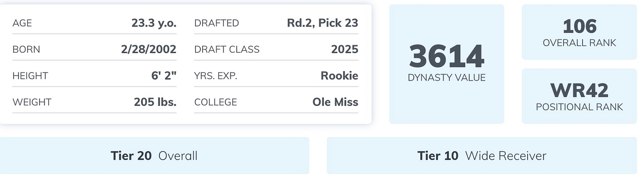Open the 106 Overall Rank card

tap(579, 32)
